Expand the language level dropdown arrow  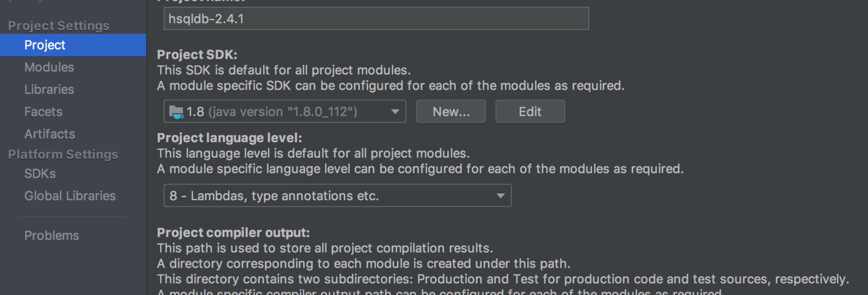click(x=500, y=196)
